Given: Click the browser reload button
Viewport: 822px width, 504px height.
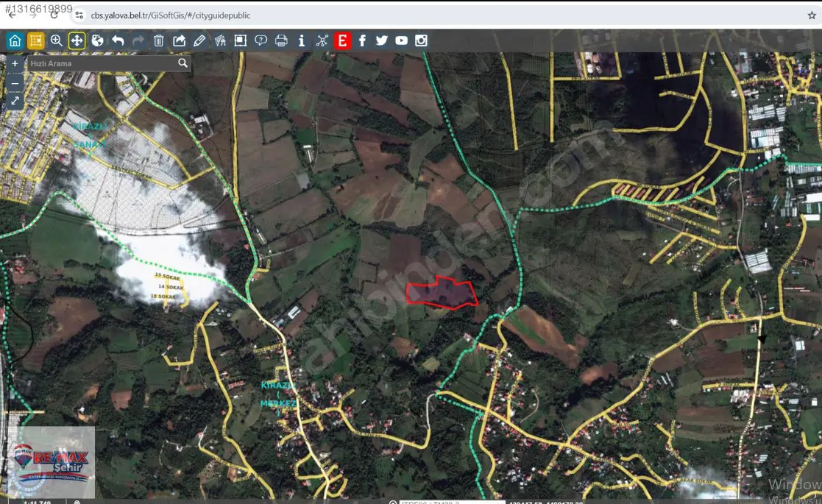Looking at the screenshot, I should click(x=54, y=15).
